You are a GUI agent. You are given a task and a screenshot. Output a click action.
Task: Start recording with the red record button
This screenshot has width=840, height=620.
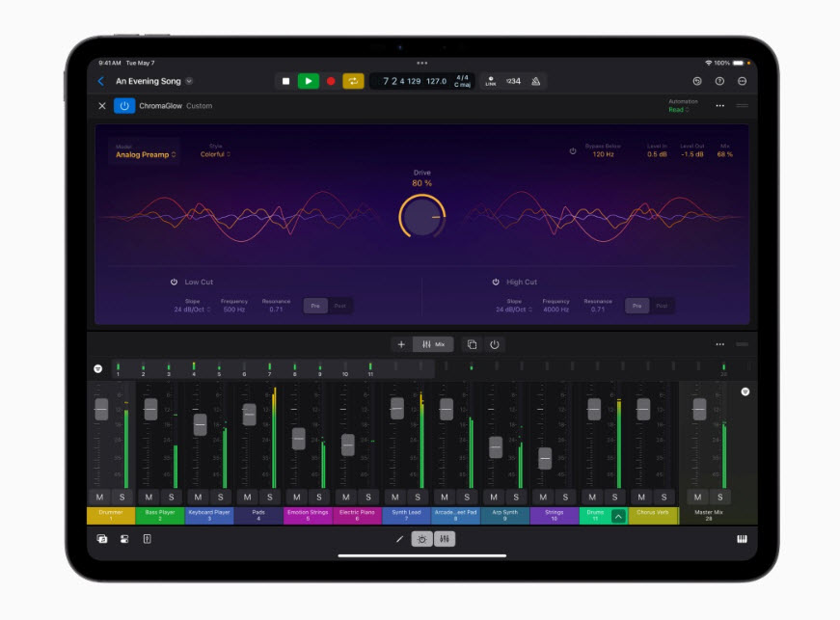331,81
